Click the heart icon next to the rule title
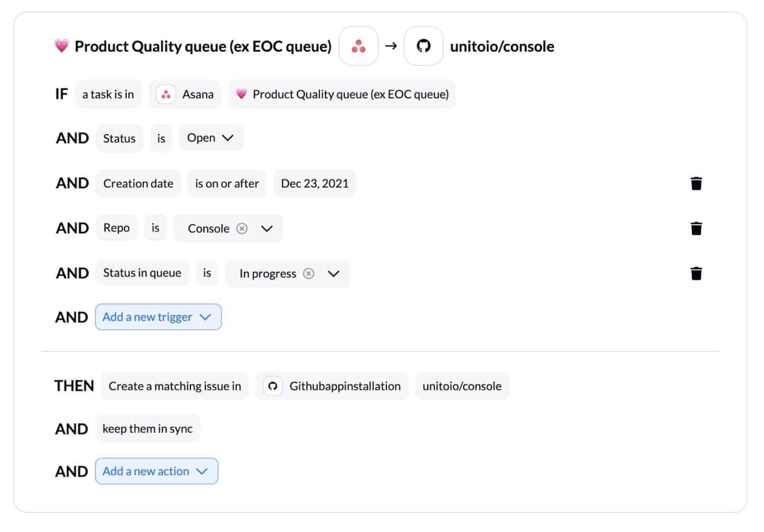This screenshot has height=532, width=764. (x=62, y=46)
